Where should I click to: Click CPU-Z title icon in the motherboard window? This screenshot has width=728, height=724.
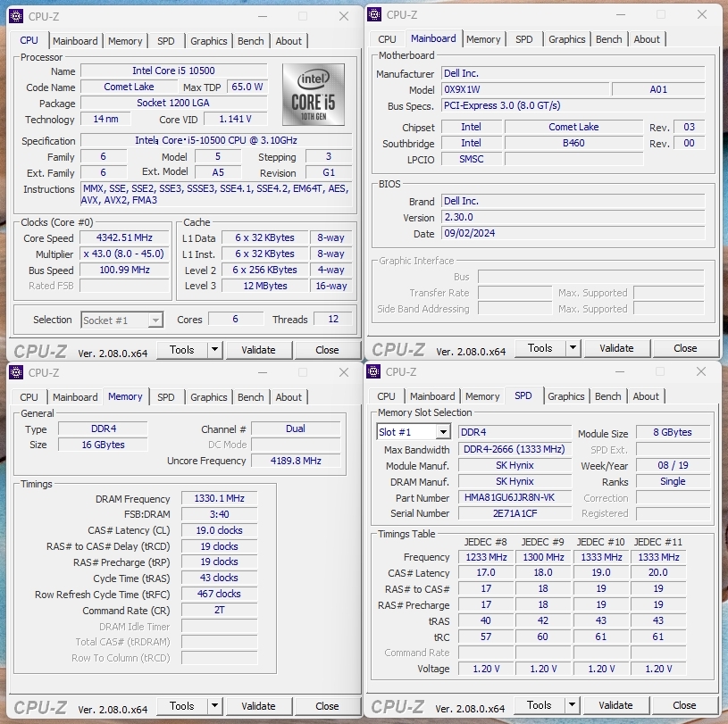(374, 15)
